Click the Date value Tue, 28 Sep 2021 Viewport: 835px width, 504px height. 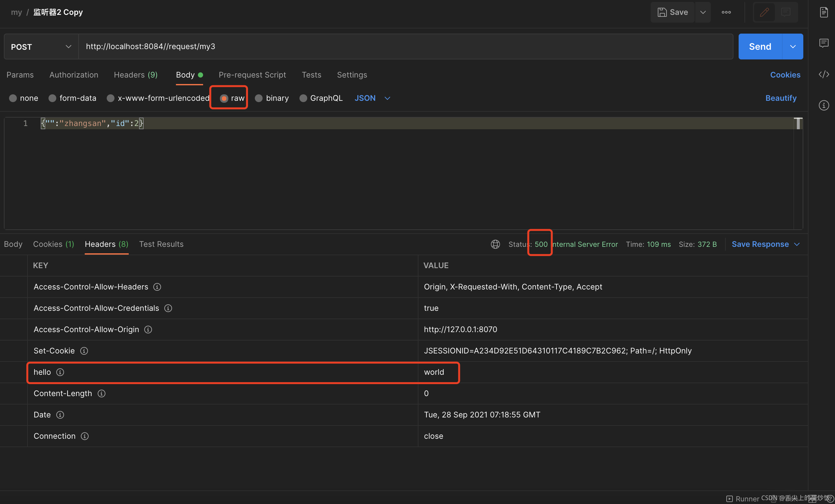pyautogui.click(x=482, y=415)
